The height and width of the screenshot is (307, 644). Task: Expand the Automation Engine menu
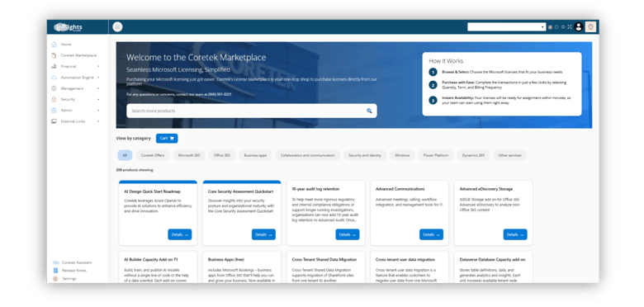click(76, 78)
